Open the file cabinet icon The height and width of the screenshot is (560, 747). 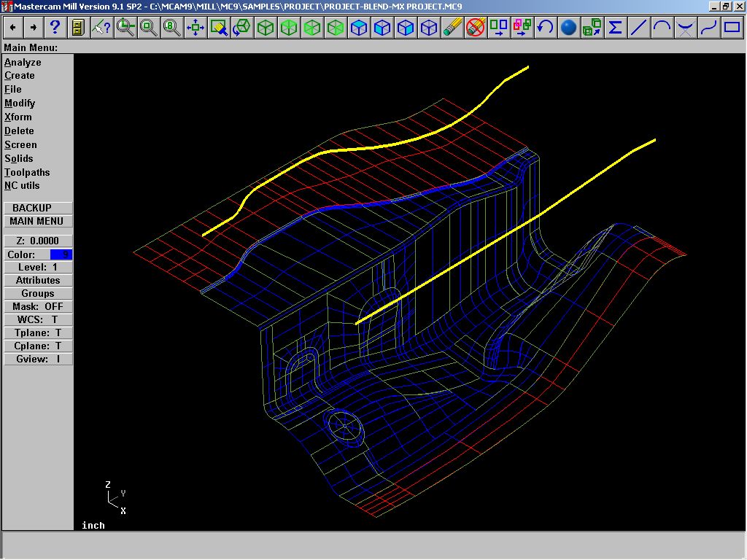[78, 27]
